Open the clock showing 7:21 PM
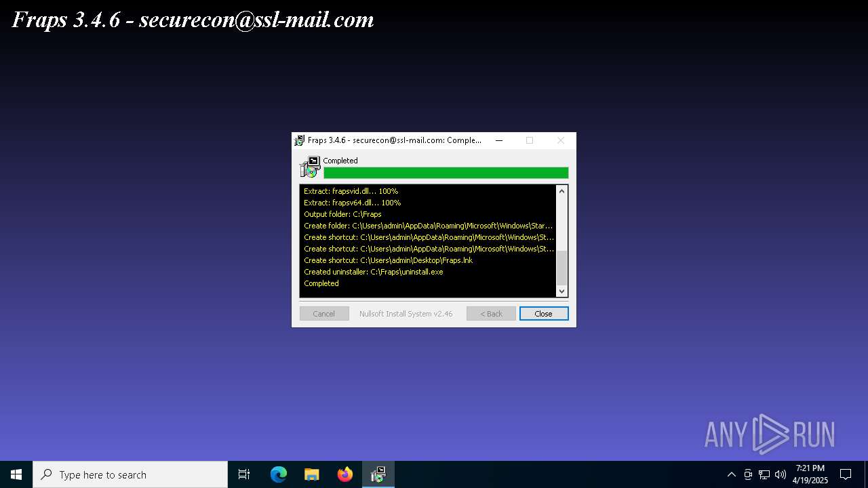This screenshot has width=868, height=488. point(810,474)
